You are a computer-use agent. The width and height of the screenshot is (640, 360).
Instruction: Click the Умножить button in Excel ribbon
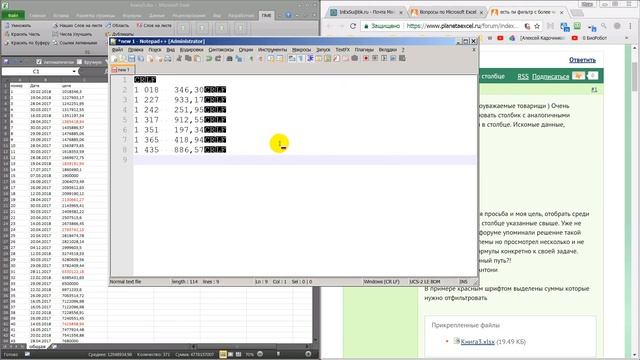(18, 25)
